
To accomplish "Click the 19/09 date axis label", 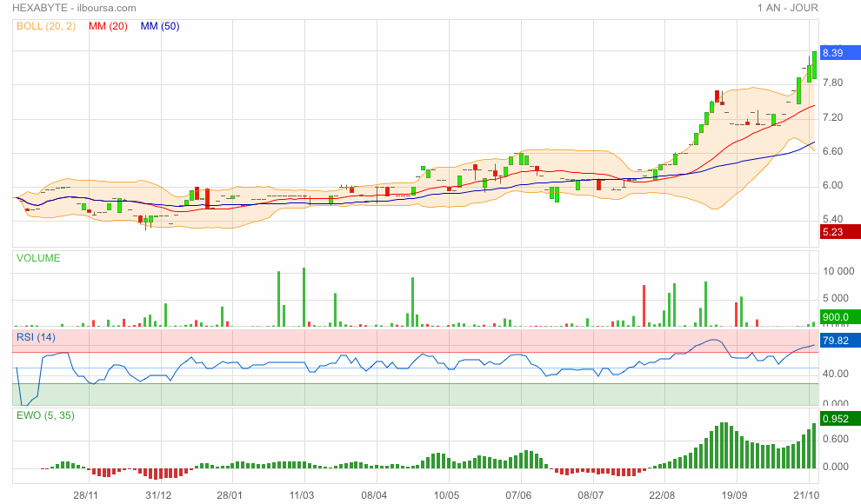I will (x=734, y=495).
